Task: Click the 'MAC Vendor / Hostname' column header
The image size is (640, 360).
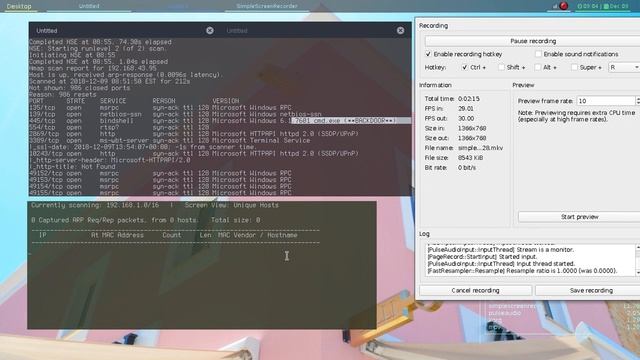Action: (258, 235)
